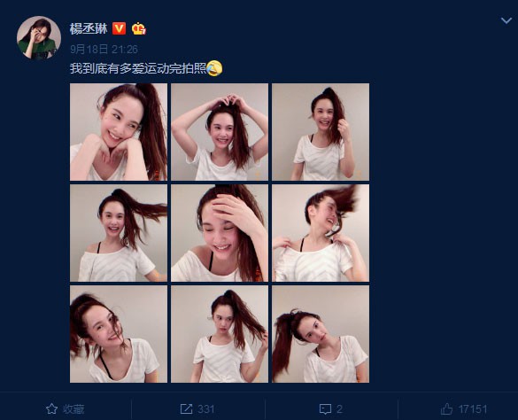Open the 楊丞琳 username link
This screenshot has width=518, height=420.
[x=89, y=28]
